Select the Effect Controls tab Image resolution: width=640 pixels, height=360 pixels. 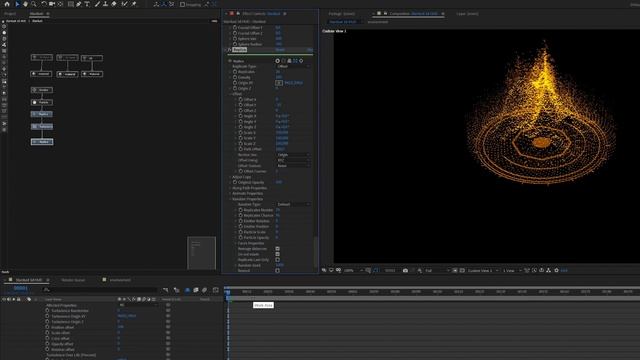(x=261, y=13)
